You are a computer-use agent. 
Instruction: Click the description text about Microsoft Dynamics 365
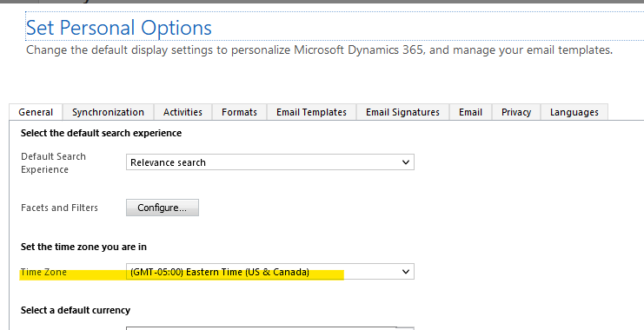(319, 50)
